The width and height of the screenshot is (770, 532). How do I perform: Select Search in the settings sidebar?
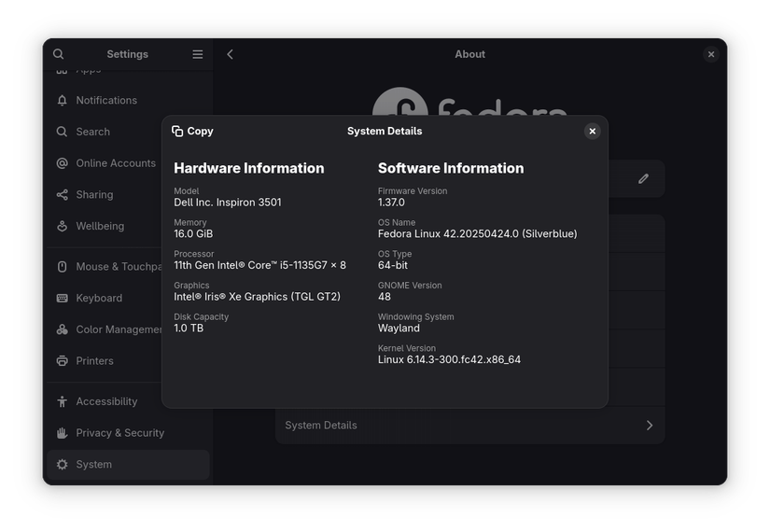[x=92, y=132]
